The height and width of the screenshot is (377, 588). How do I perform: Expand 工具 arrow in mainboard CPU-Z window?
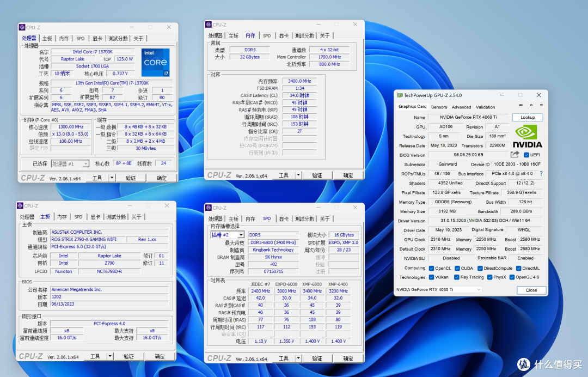tap(110, 356)
